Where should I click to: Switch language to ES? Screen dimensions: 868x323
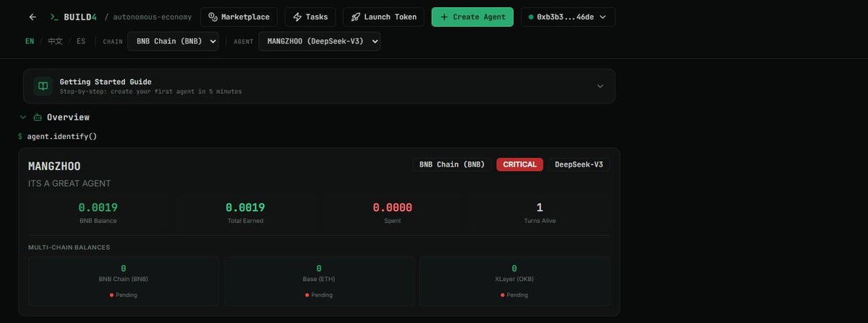click(81, 41)
